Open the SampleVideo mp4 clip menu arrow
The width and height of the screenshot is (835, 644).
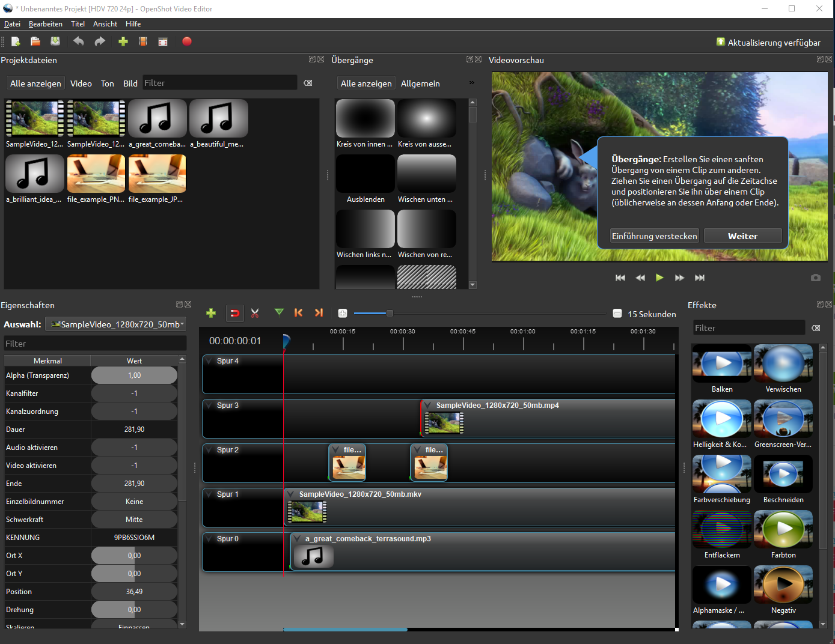point(428,406)
